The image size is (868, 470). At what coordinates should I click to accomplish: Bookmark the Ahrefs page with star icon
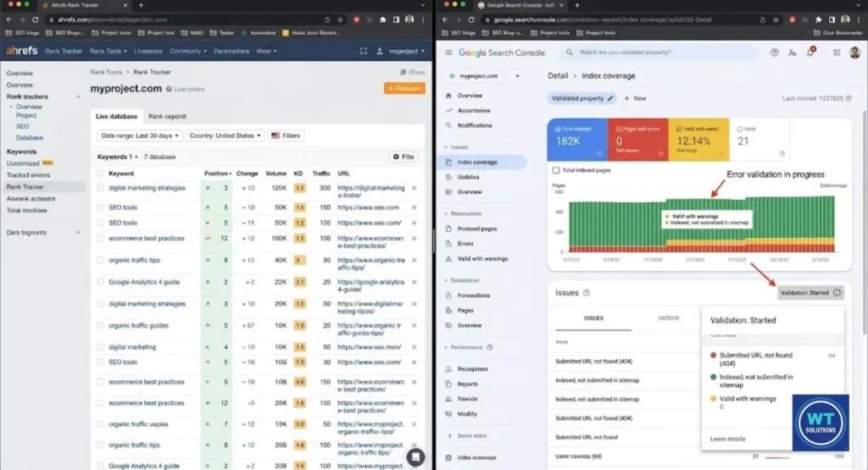pos(340,19)
